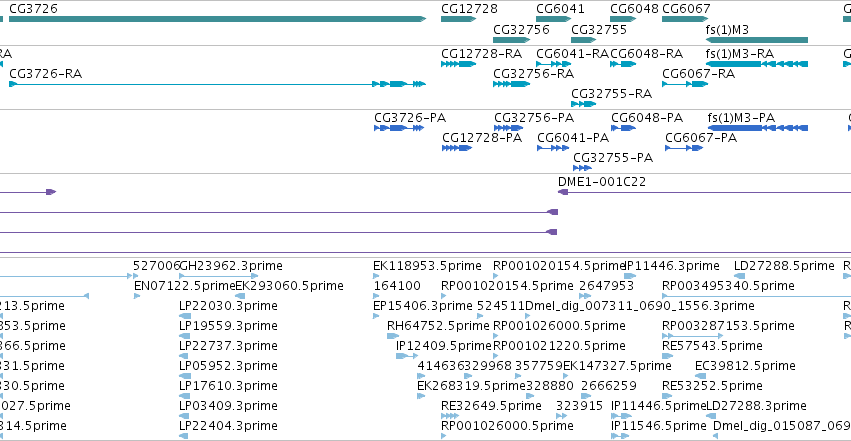The image size is (851, 441).
Task: Select the CG3726-PA protein feature
Action: (399, 128)
